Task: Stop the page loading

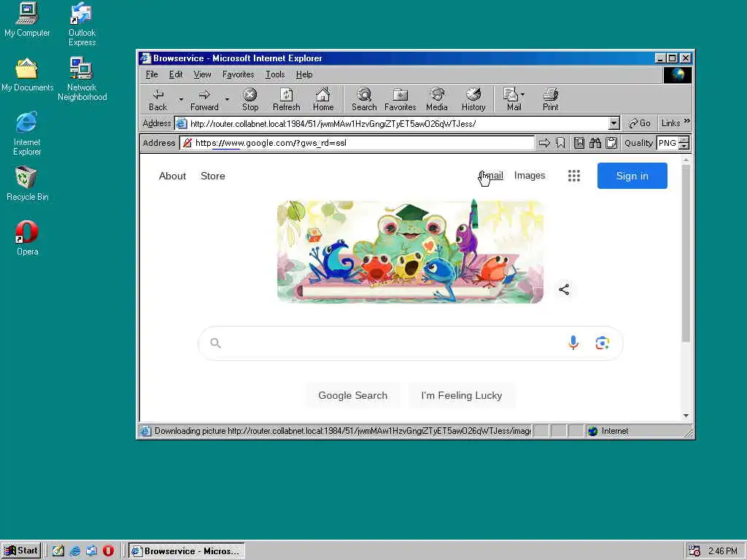Action: click(250, 99)
